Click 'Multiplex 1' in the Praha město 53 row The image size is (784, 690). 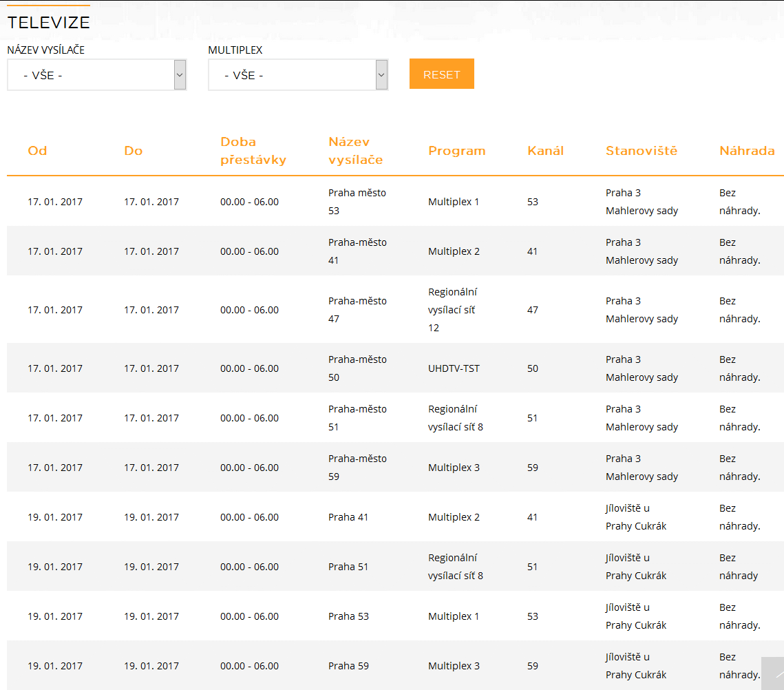point(454,202)
